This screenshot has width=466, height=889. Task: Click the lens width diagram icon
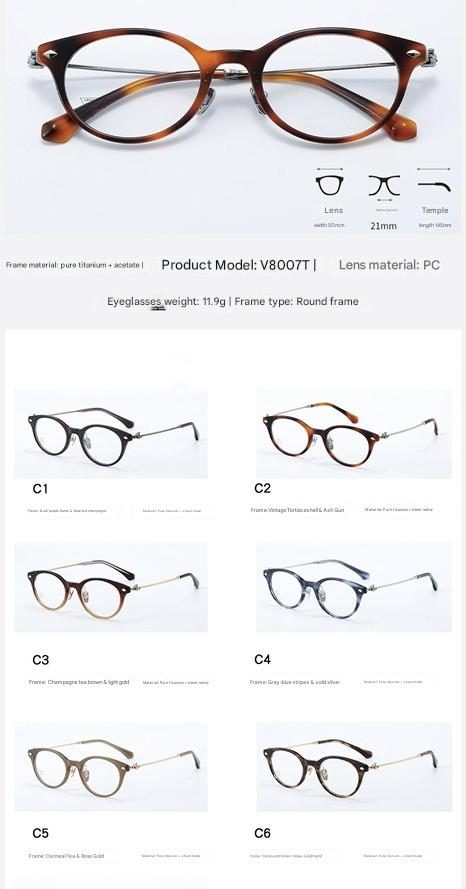329,185
